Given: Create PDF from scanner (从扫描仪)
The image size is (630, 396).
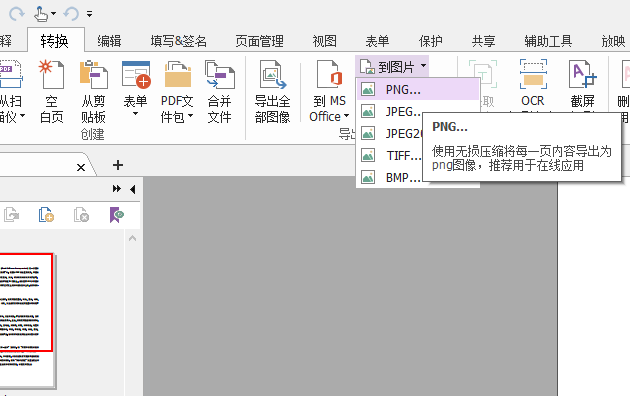Looking at the screenshot, I should point(11,92).
